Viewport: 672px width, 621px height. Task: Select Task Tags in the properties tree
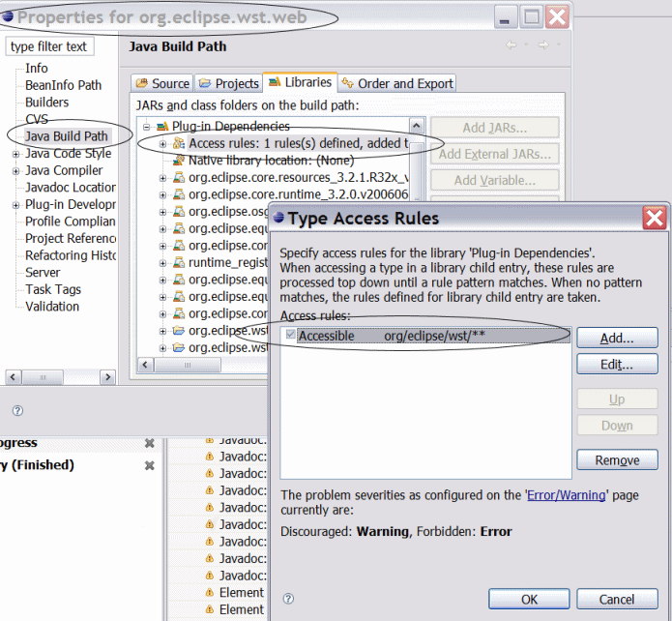pos(53,289)
